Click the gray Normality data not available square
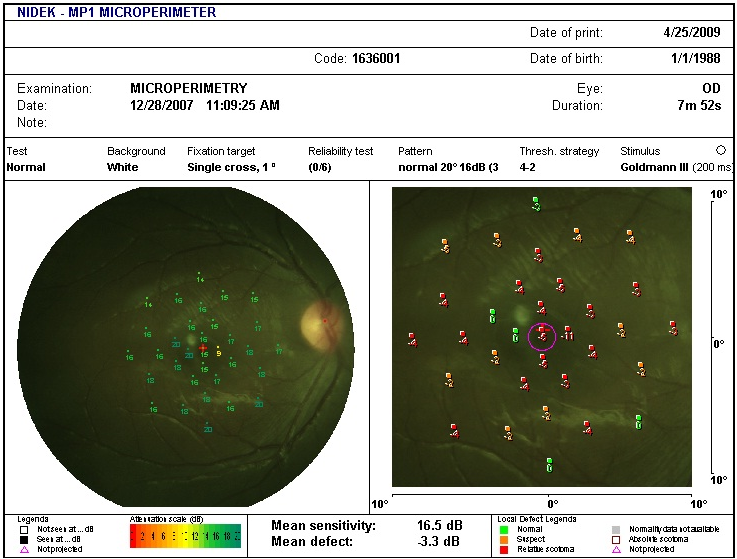This screenshot has width=737, height=559. 617,529
